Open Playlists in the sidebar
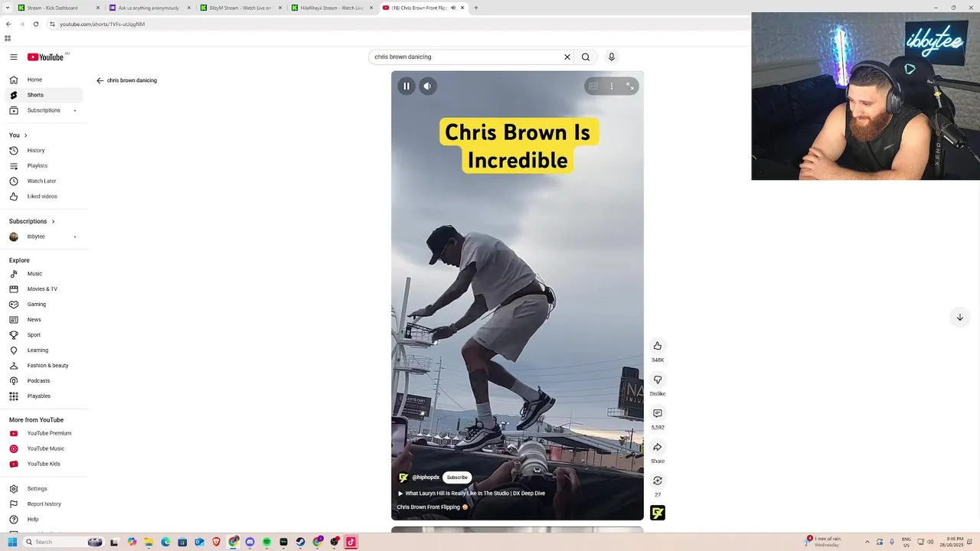Viewport: 980px width, 551px height. [x=44, y=166]
